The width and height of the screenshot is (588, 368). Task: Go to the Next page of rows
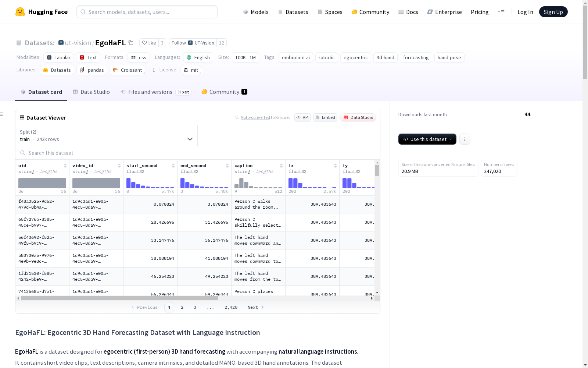coord(256,307)
